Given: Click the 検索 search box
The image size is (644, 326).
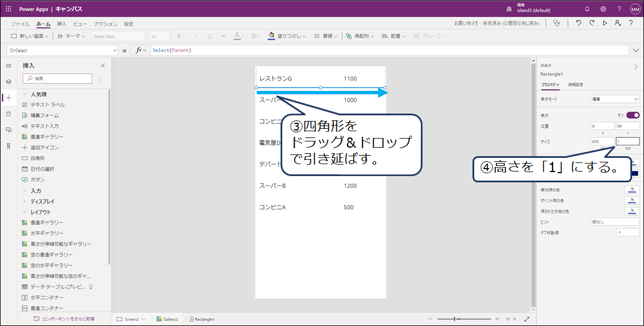Looking at the screenshot, I should [x=57, y=78].
